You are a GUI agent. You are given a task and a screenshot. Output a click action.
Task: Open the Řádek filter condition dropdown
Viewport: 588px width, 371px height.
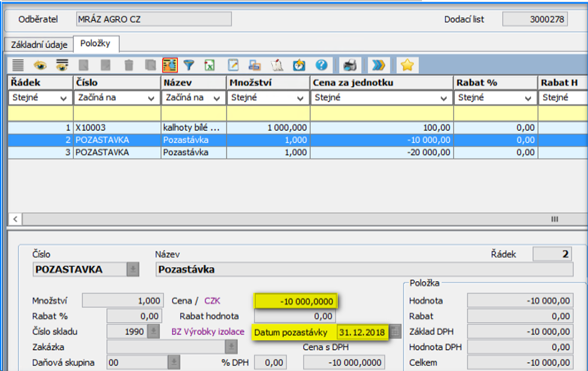(x=63, y=98)
